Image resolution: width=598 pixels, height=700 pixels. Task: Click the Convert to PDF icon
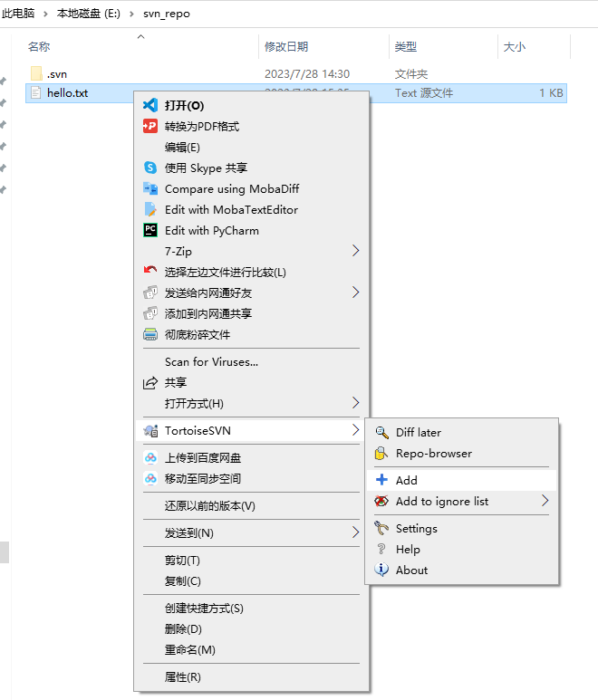click(150, 126)
